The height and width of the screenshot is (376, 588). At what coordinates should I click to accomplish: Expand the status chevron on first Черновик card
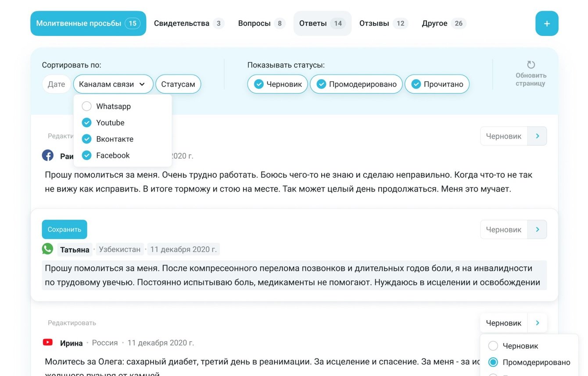[537, 136]
